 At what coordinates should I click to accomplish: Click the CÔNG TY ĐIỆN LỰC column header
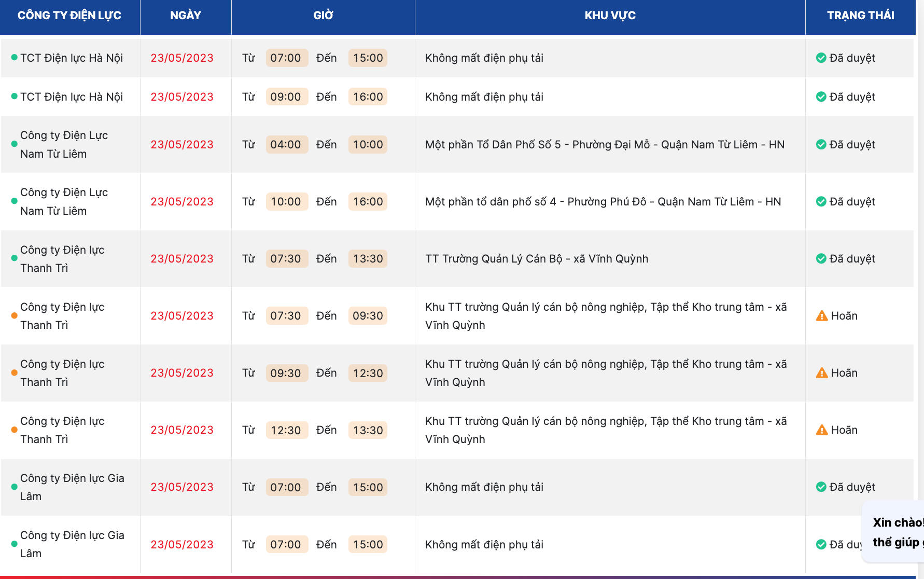(69, 16)
